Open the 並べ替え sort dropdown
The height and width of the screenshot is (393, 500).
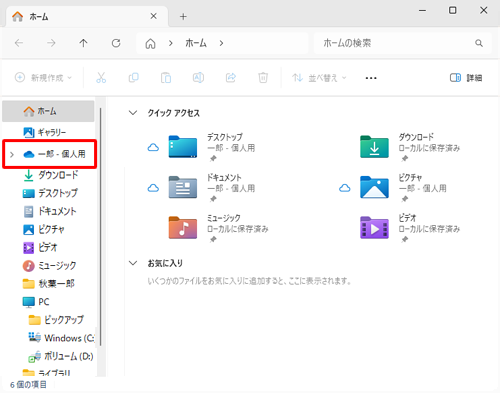click(x=319, y=78)
